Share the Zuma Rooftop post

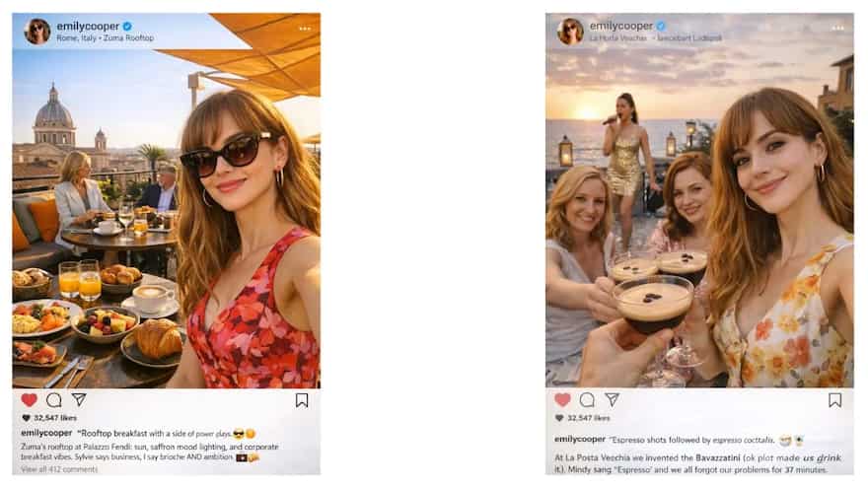point(79,399)
